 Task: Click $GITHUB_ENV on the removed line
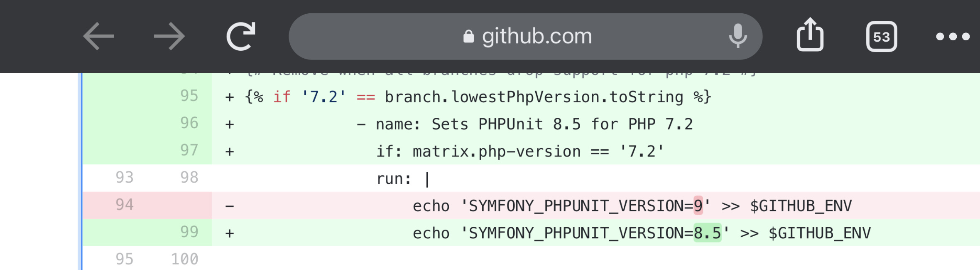pos(801,206)
